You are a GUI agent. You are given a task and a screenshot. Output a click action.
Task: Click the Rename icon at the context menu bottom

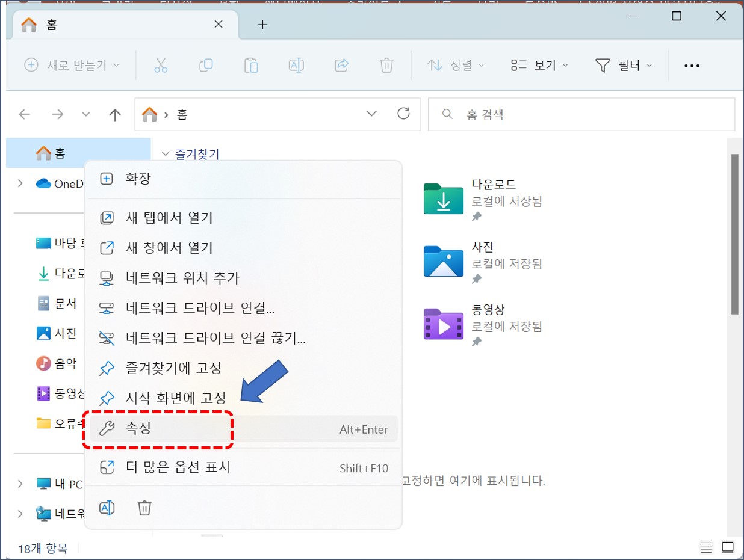pos(108,508)
